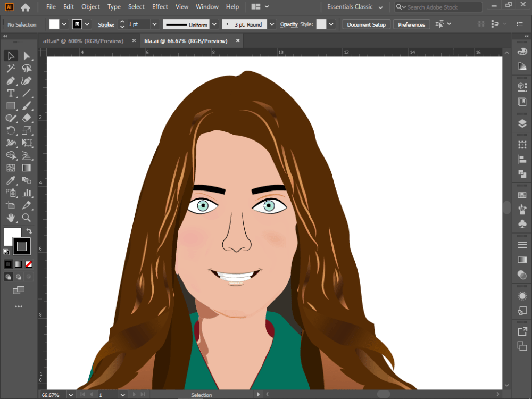532x399 pixels.
Task: Open the stroke weight dropdown
Action: pos(154,24)
